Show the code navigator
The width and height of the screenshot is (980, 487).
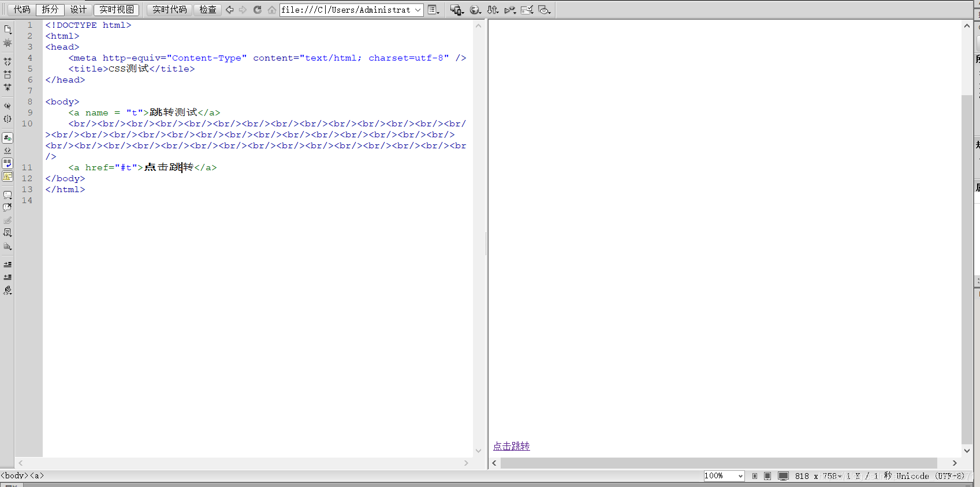(8, 43)
